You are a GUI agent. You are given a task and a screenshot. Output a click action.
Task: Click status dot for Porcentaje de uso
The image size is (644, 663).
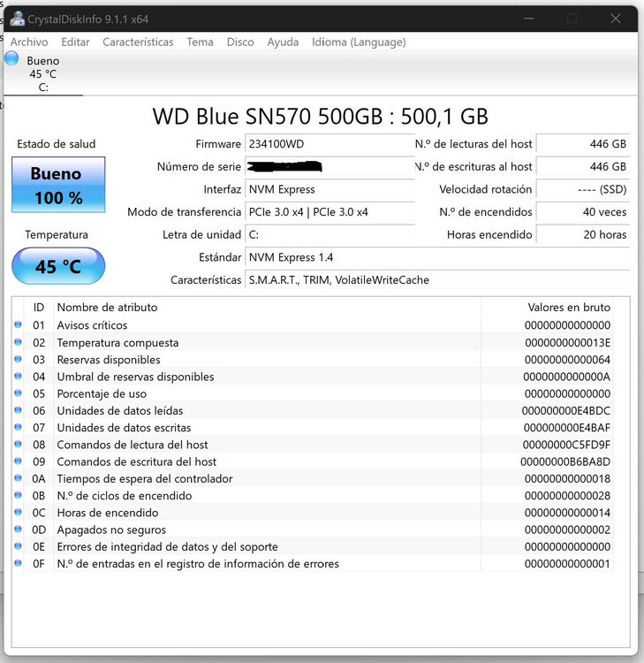18,392
